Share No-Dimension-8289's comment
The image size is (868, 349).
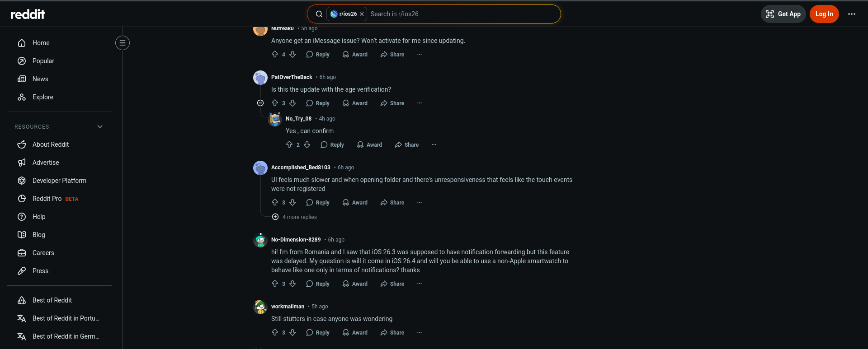pos(392,284)
